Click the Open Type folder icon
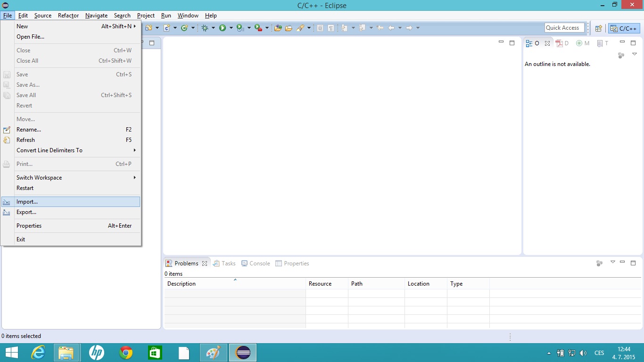The height and width of the screenshot is (362, 644). 278,28
